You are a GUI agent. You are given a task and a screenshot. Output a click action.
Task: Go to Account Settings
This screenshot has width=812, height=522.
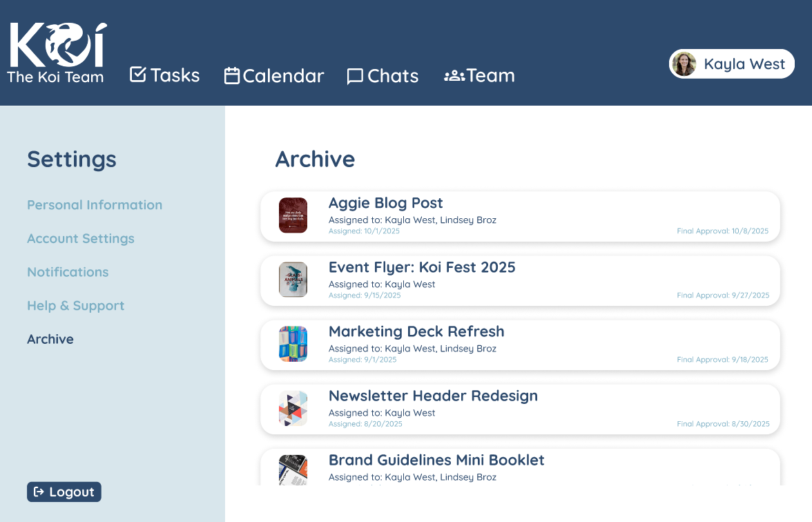[x=81, y=238]
